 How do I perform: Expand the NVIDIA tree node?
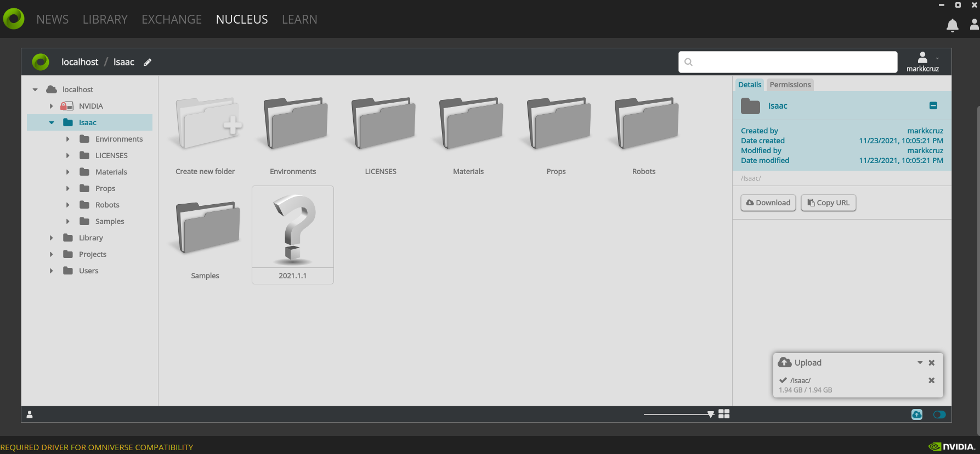(x=52, y=106)
